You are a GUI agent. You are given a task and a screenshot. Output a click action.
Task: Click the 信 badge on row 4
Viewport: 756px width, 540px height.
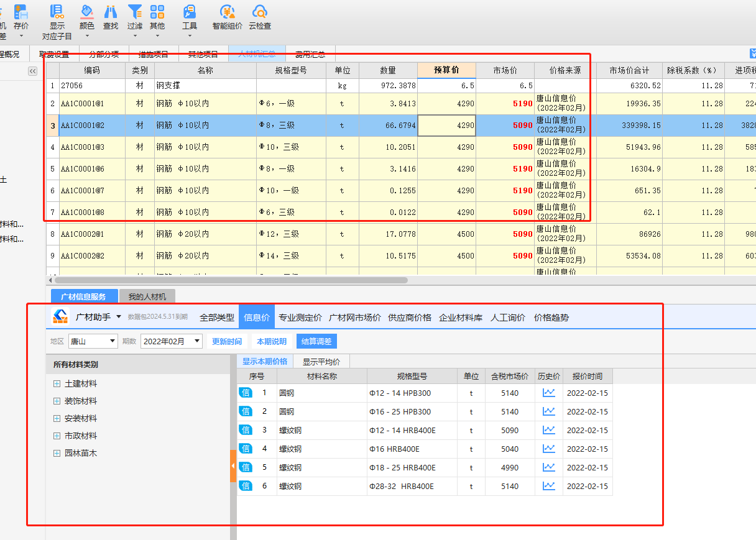click(x=246, y=449)
